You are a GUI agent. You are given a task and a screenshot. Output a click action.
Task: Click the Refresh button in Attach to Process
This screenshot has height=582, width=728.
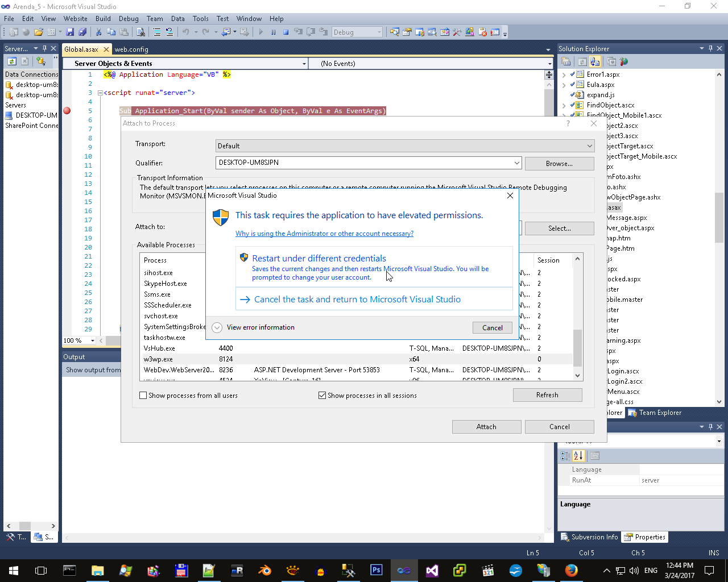tap(547, 395)
